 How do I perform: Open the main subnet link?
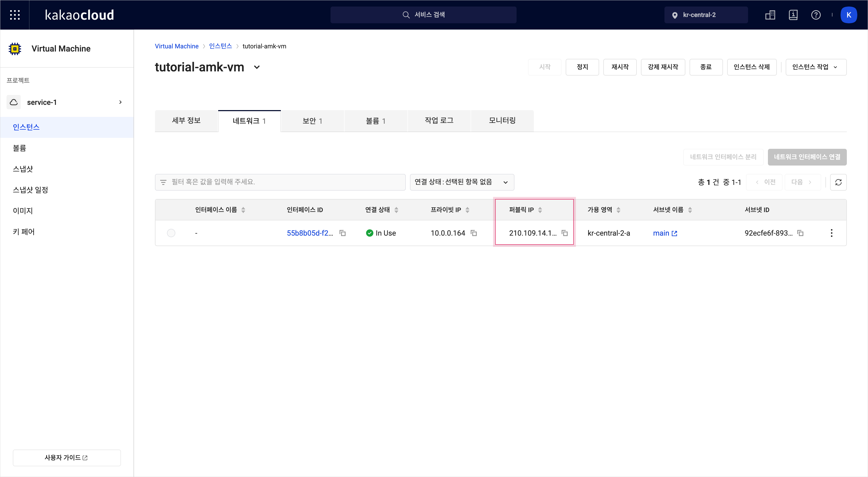pyautogui.click(x=665, y=233)
